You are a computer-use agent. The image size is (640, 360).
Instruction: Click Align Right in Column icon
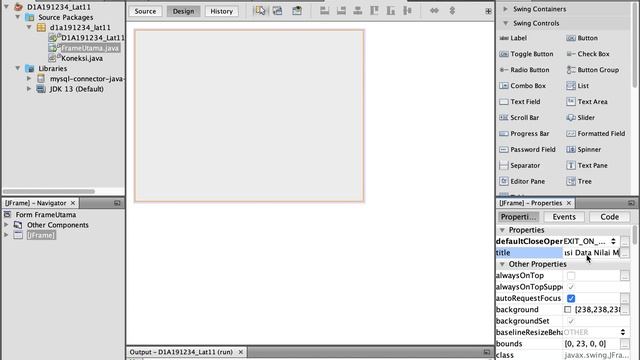(x=341, y=11)
